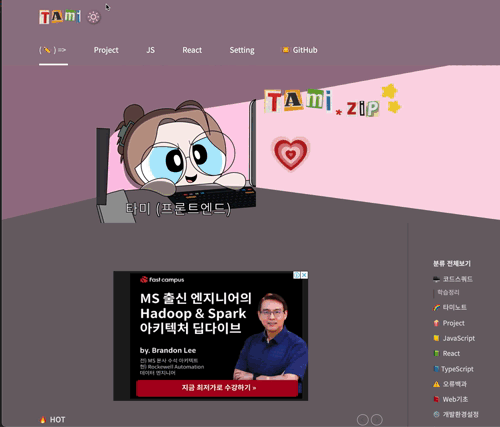Open the React green book sidebar category
Viewport: 500px width, 427px height.
447,353
